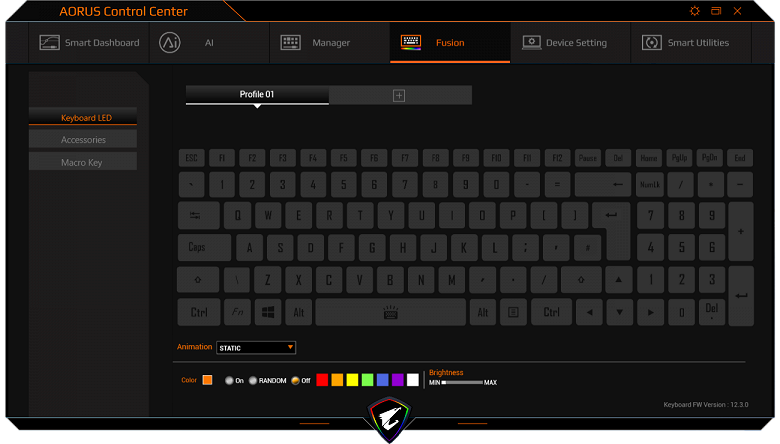Screen dimensions: 780x444
Task: Pick the blue color swatch
Action: coord(383,380)
